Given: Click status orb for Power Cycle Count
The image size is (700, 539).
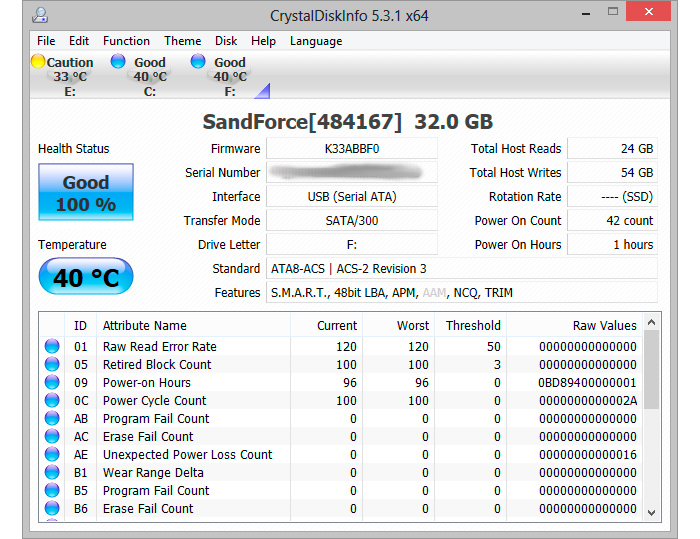Looking at the screenshot, I should (52, 401).
